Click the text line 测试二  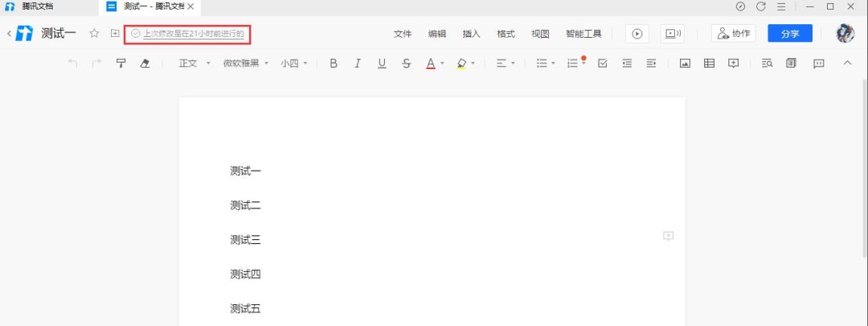tap(245, 206)
